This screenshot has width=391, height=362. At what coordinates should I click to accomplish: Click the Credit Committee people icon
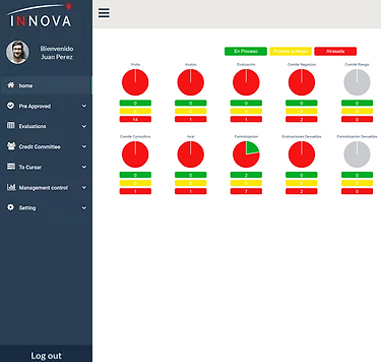pos(11,146)
